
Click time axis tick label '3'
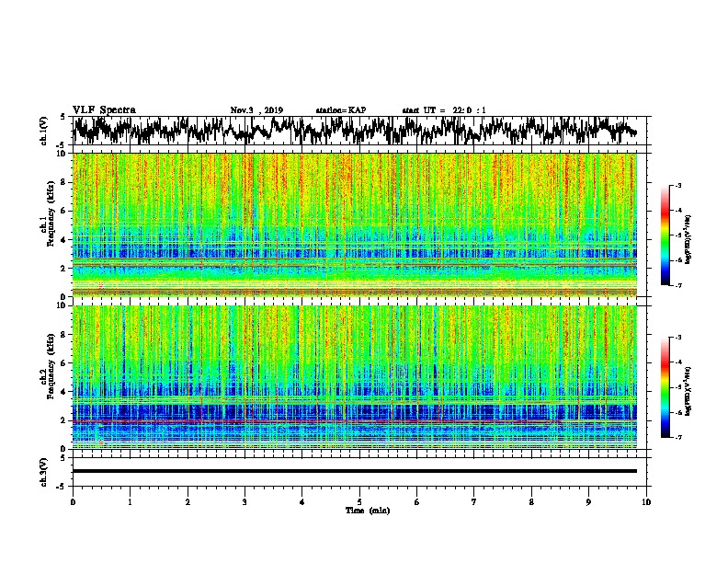pyautogui.click(x=245, y=502)
